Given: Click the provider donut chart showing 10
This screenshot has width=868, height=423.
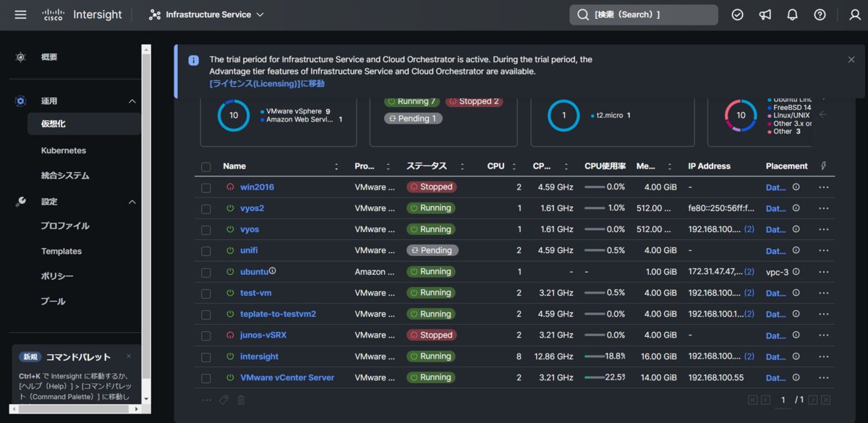Looking at the screenshot, I should (234, 115).
